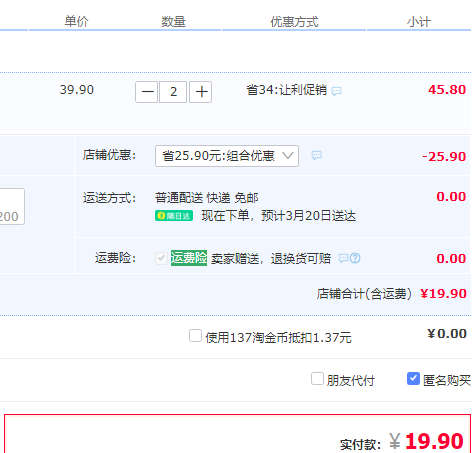Click question mark help icon for 运费险
Image resolution: width=474 pixels, height=453 pixels.
click(x=355, y=258)
